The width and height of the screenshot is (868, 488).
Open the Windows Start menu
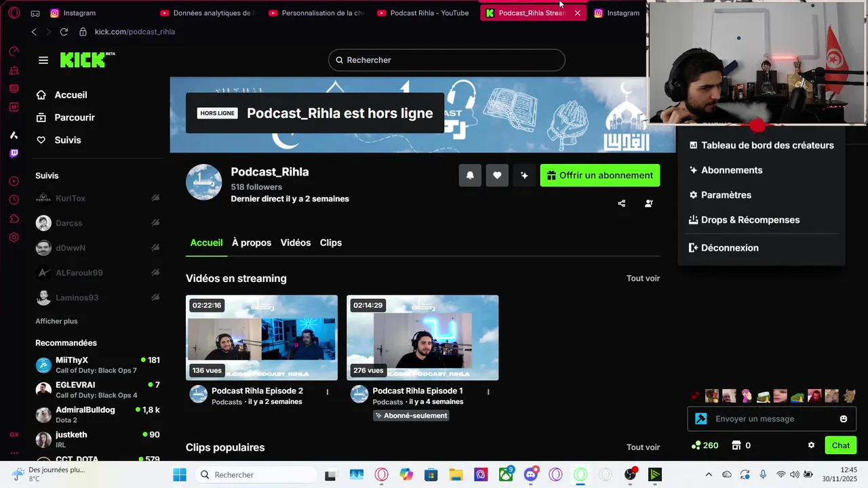point(180,474)
